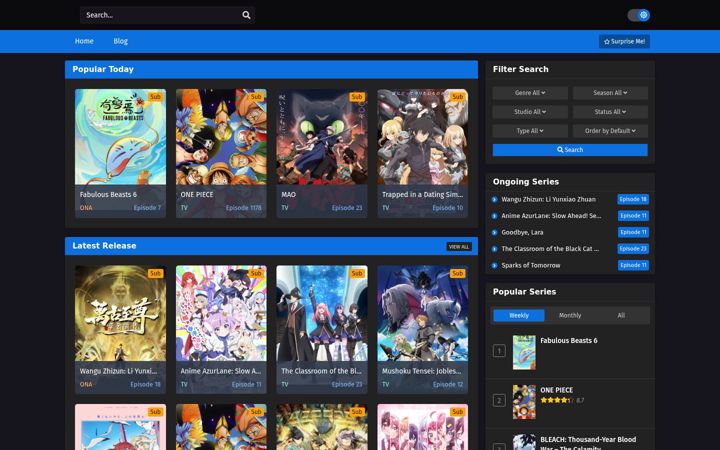Select the Weekly popular series tab

(x=519, y=315)
